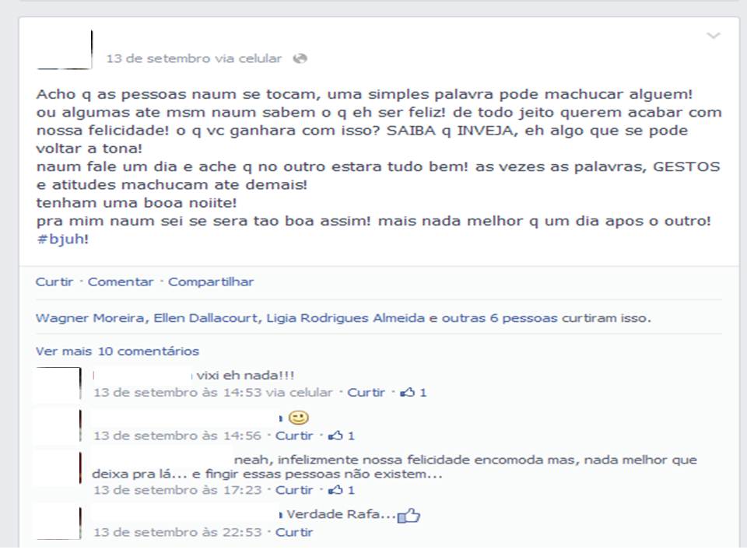
Task: Click Comentar under the post
Action: pos(121,282)
